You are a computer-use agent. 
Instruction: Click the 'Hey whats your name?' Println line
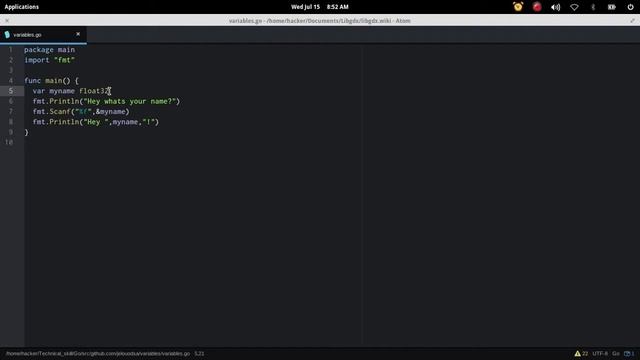106,101
